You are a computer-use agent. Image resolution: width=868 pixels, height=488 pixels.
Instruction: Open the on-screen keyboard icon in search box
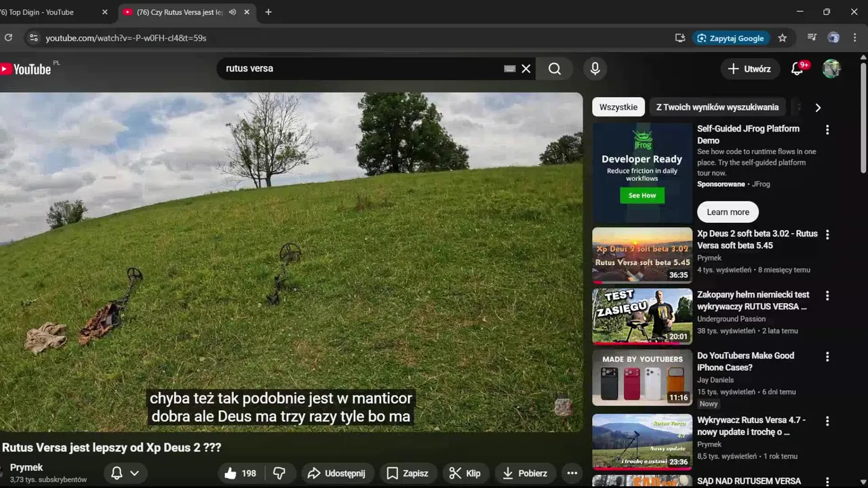pyautogui.click(x=510, y=68)
